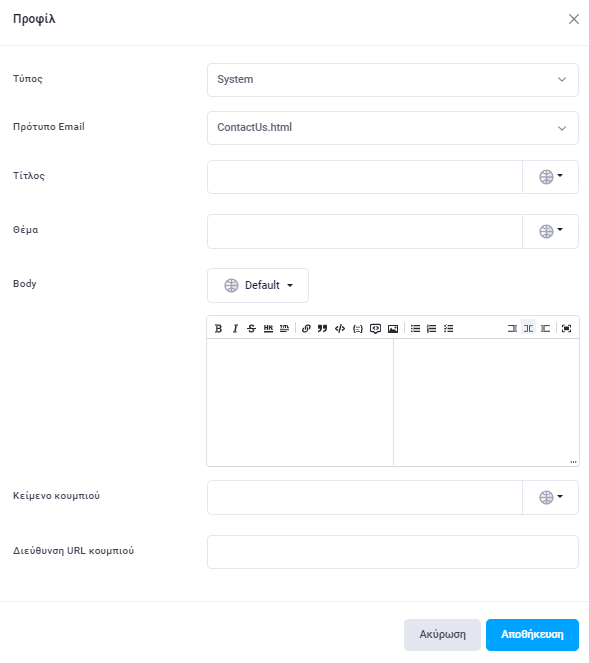Insert an image in the body editor
589x663 pixels.
(393, 329)
